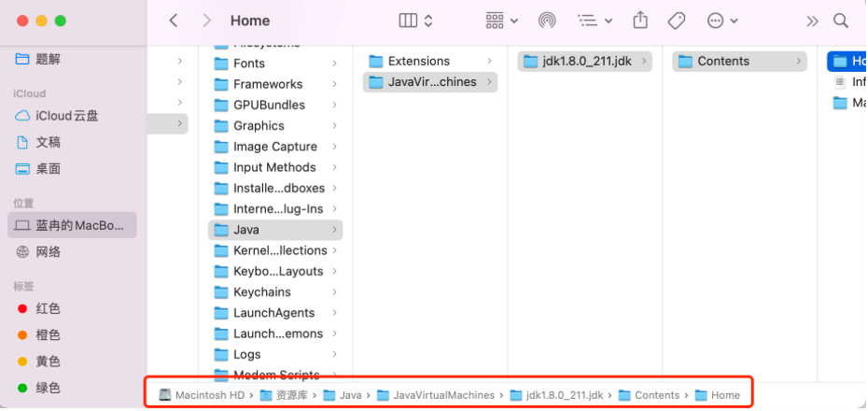
Task: Select the Interne...lug-Ins folder
Action: pyautogui.click(x=275, y=209)
